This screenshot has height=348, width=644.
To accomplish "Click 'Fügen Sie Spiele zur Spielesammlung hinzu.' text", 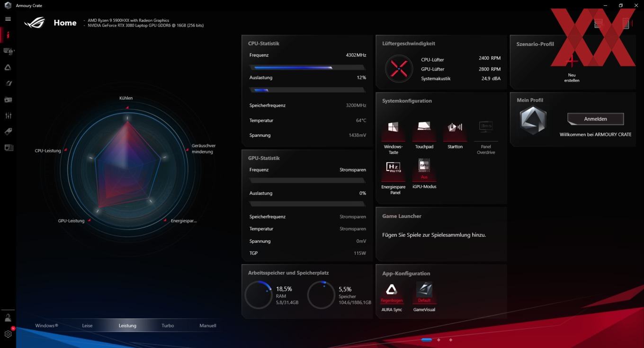I will click(434, 235).
